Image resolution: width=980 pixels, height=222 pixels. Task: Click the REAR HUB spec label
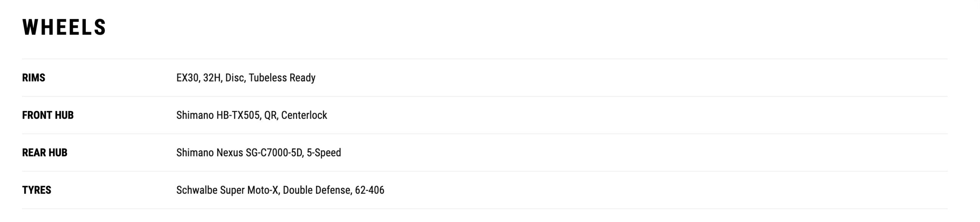45,153
